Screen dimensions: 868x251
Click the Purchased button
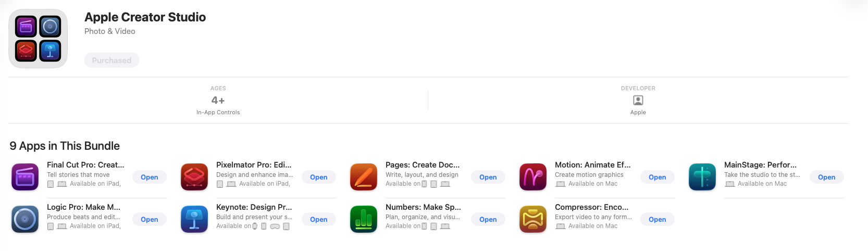(111, 60)
